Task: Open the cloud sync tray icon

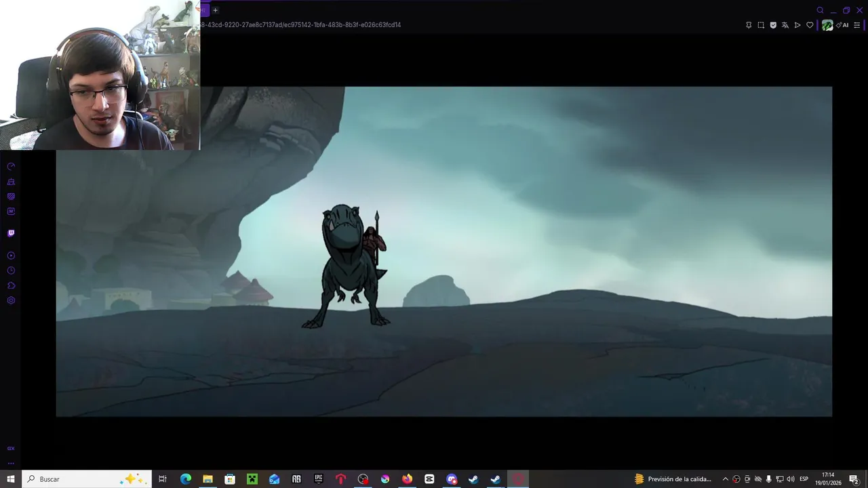Action: tap(758, 479)
